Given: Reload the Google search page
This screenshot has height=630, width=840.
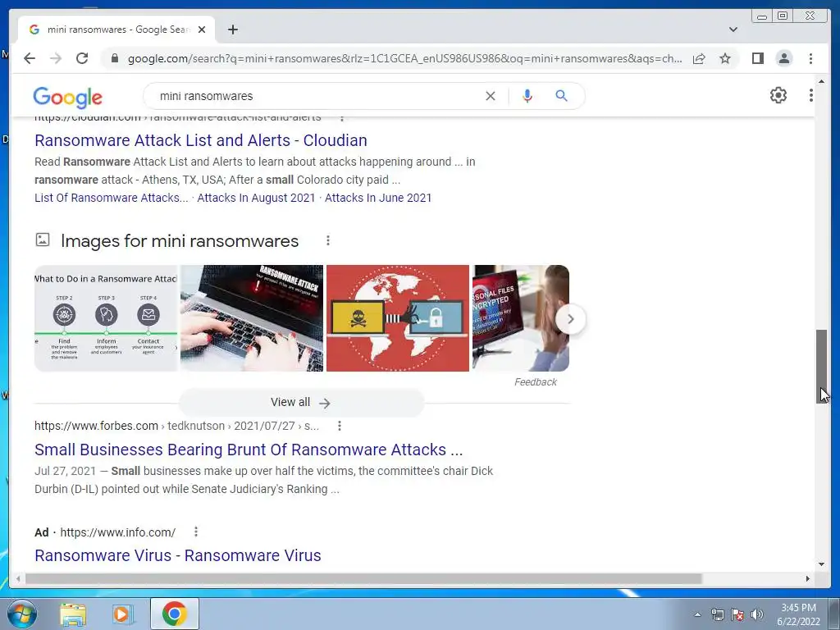Looking at the screenshot, I should 82,58.
